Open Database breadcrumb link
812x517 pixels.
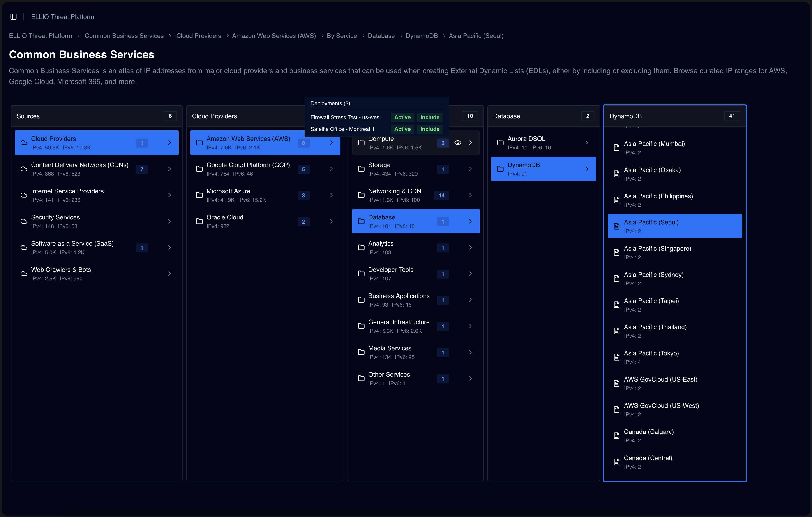(381, 36)
